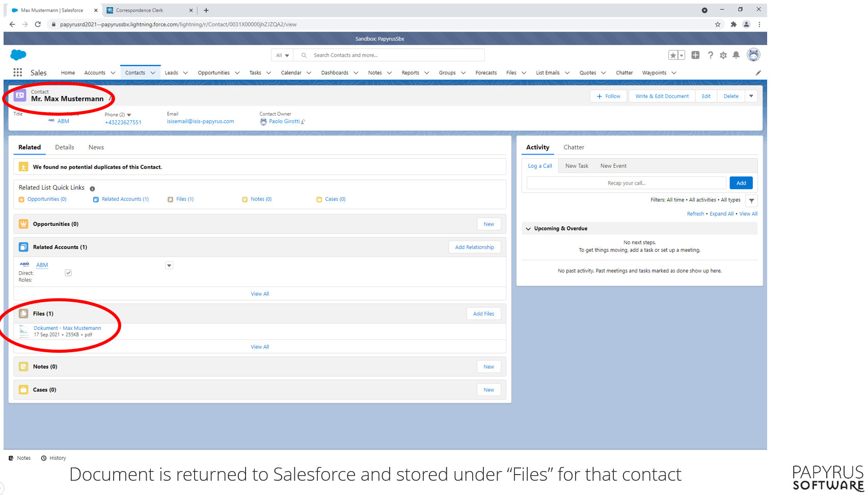868x495 pixels.
Task: Reload the page in browser
Action: pos(38,24)
